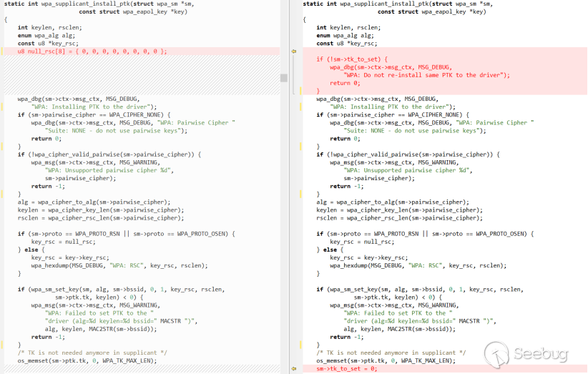This screenshot has height=374, width=588.
Task: Click added line 'sm->tk_to_set = 0;'
Action: (346, 369)
